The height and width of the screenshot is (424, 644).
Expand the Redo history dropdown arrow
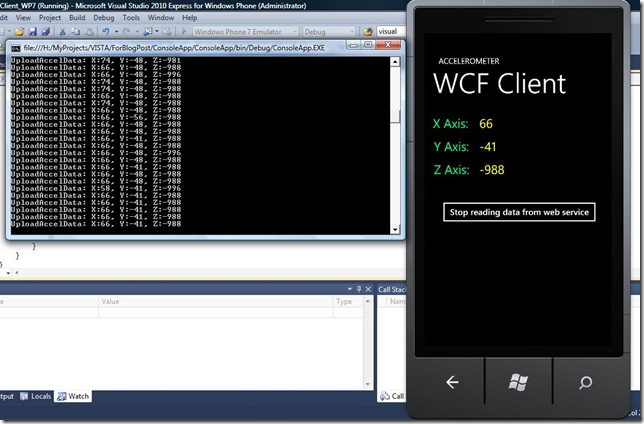(137, 32)
